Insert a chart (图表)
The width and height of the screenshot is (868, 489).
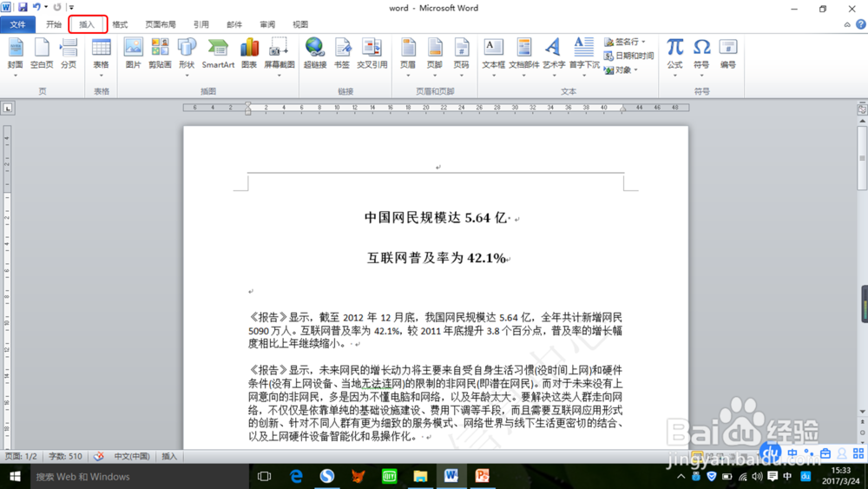point(249,54)
